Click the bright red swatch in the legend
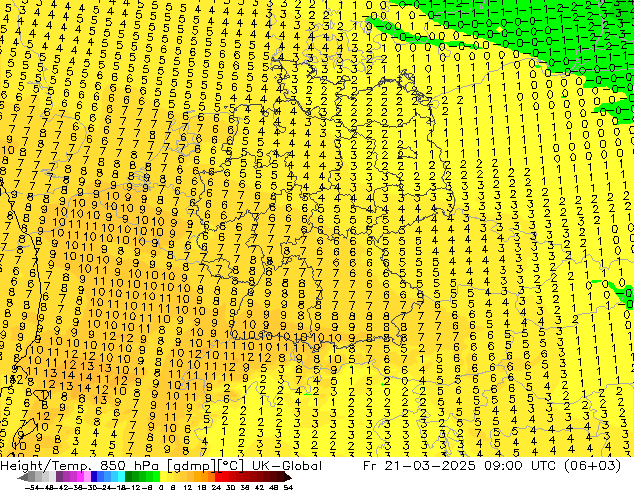Screen dimensions: 634x490 tap(218, 477)
